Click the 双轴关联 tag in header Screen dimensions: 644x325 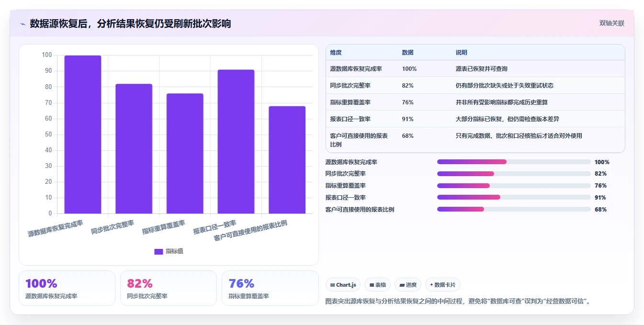(612, 23)
